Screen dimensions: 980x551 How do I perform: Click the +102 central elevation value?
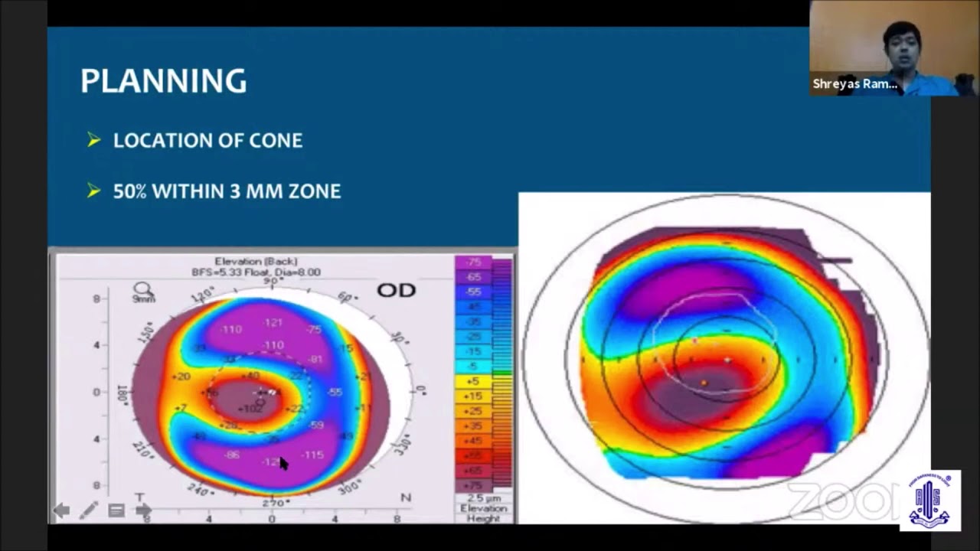250,409
